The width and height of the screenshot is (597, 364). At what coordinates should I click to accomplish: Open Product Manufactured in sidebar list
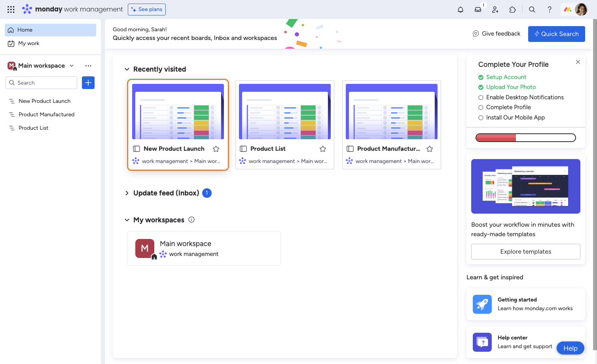50,114
